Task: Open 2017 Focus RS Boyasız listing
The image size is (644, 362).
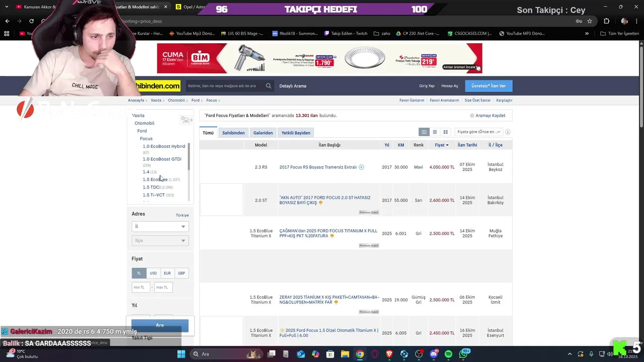Action: 318,167
